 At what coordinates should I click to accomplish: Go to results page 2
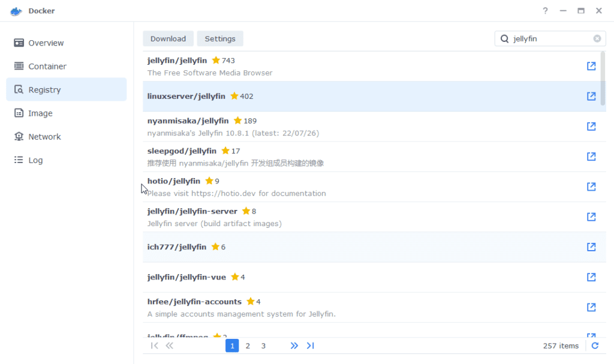pyautogui.click(x=248, y=345)
